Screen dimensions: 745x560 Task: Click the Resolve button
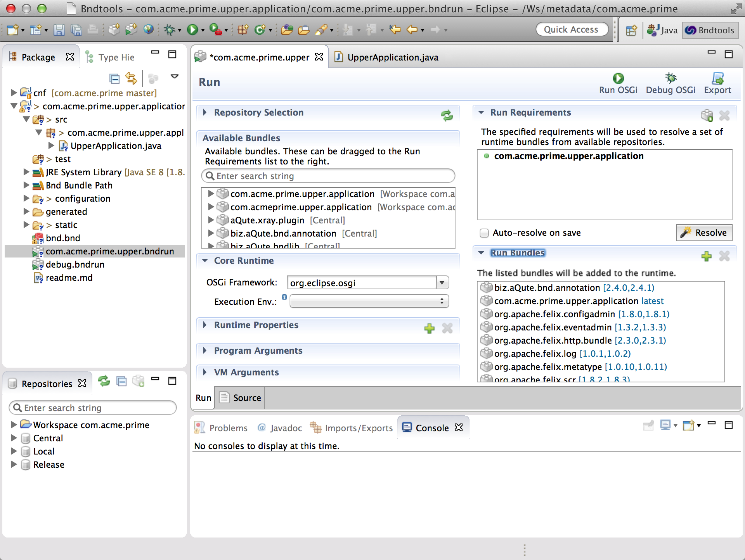pos(703,233)
